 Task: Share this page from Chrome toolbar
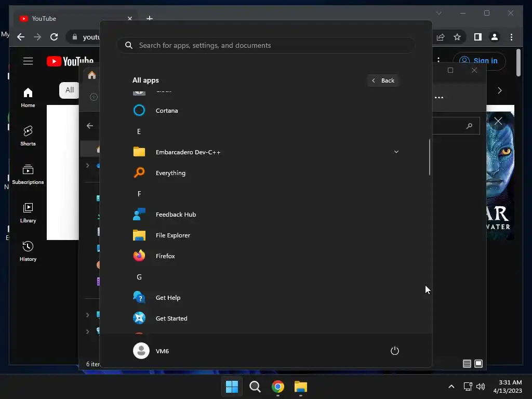pos(441,37)
